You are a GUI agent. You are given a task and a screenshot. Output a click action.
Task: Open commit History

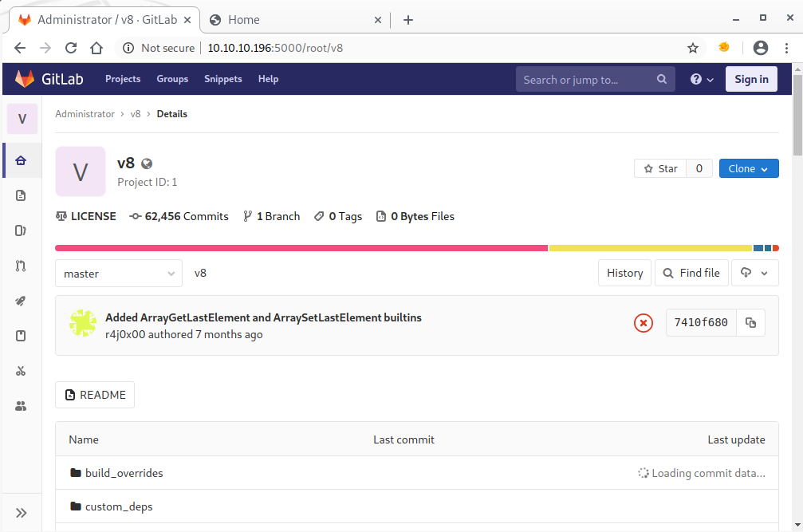pyautogui.click(x=625, y=273)
